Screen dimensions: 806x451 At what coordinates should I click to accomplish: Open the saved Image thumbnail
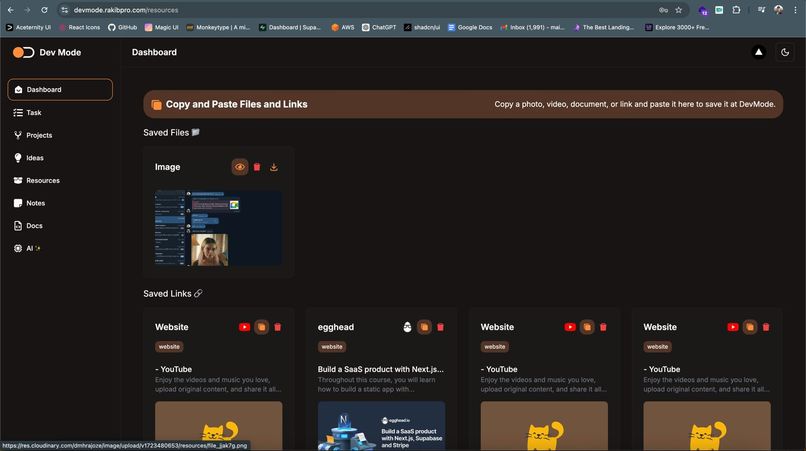(x=218, y=228)
